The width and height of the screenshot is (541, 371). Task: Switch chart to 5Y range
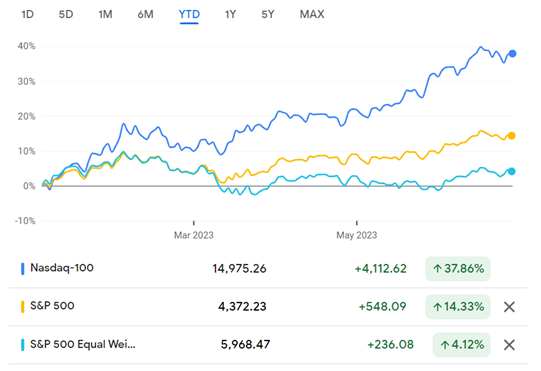(268, 14)
